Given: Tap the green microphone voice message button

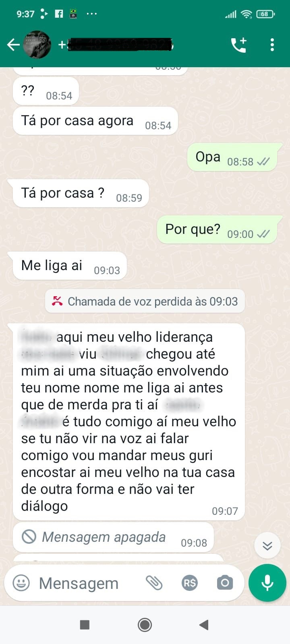Looking at the screenshot, I should coord(267,582).
